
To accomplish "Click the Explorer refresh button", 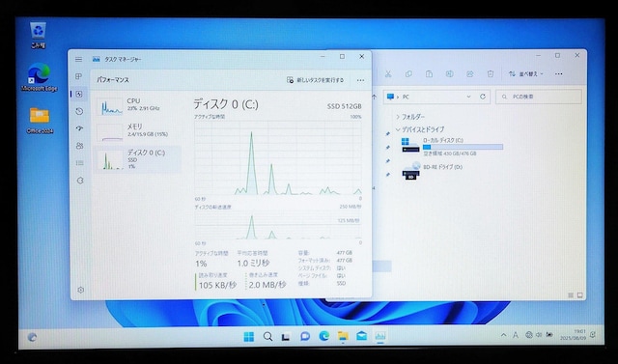I will pos(483,97).
